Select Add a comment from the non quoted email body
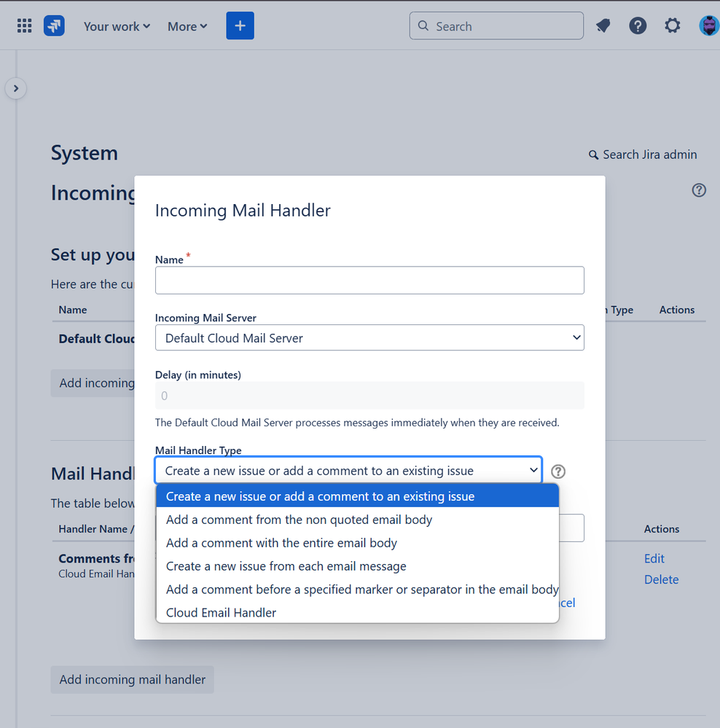Screen dimensions: 720x728 coord(357,520)
